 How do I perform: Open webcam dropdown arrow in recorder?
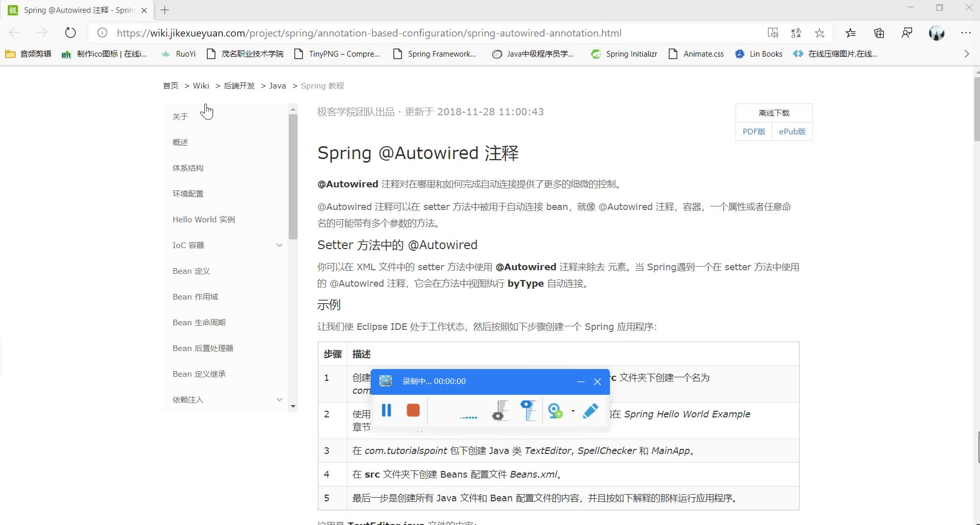click(573, 411)
